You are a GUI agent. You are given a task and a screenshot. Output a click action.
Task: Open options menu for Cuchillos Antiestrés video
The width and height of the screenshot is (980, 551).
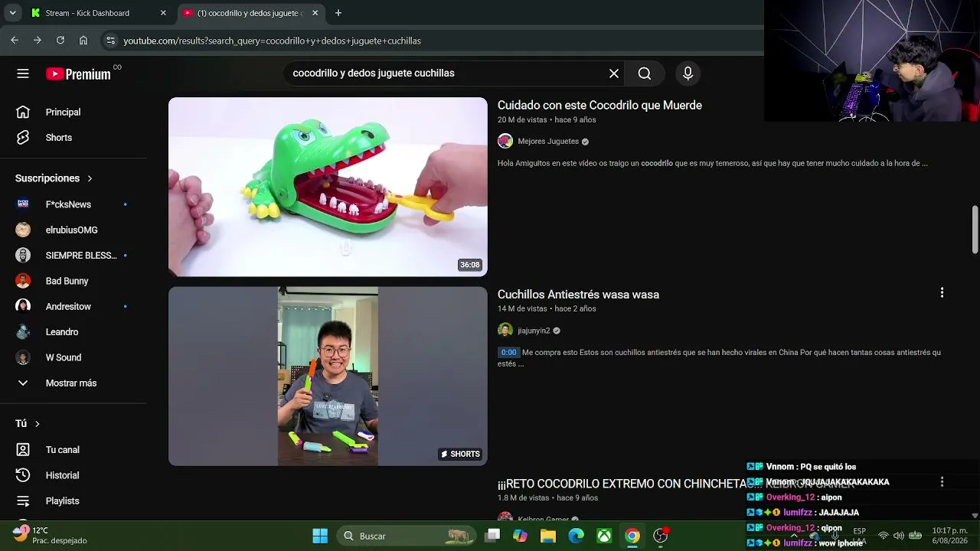[x=942, y=293]
